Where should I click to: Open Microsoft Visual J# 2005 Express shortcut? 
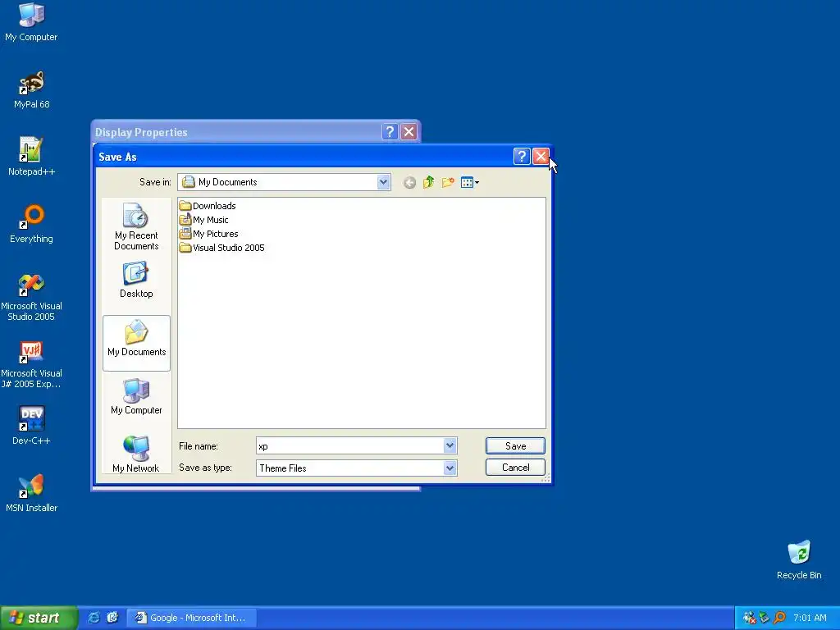point(31,365)
